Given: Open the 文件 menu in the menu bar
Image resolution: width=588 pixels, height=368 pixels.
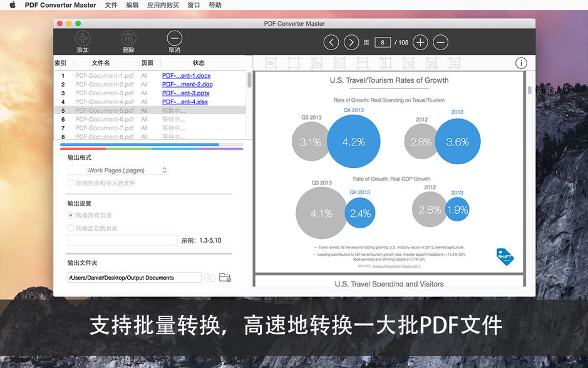Looking at the screenshot, I should click(x=111, y=5).
